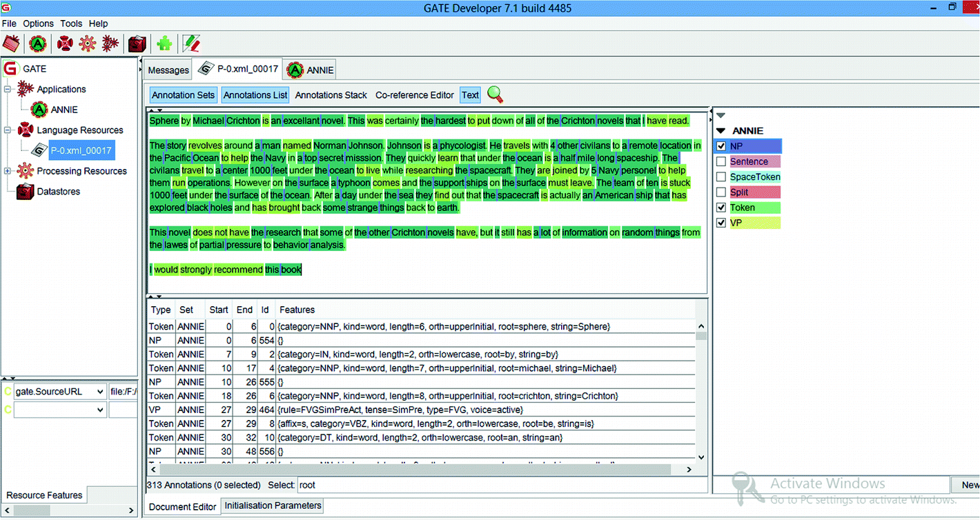Create a new language resource via toolbar
This screenshot has width=980, height=520.
(x=65, y=43)
